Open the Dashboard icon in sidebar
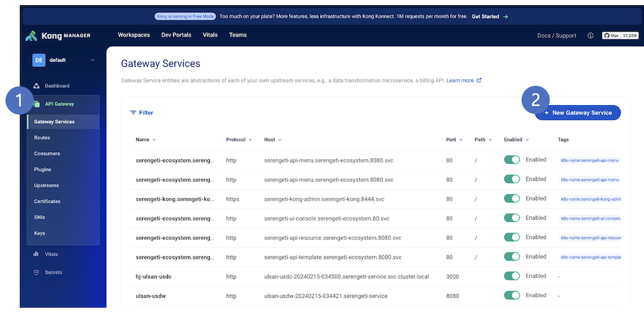The image size is (644, 323). [x=37, y=86]
